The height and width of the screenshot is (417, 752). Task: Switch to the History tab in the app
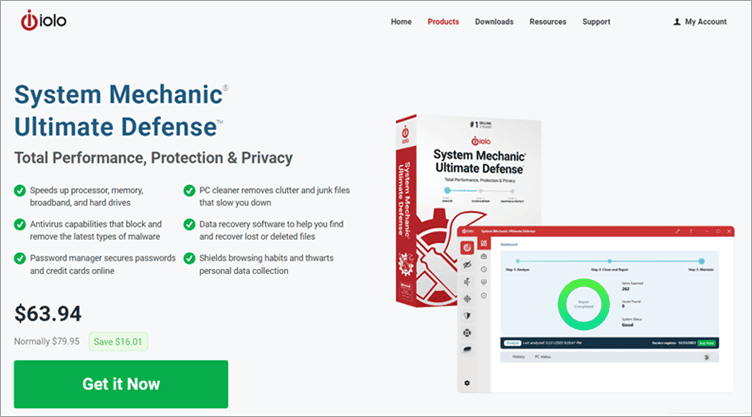tap(518, 357)
